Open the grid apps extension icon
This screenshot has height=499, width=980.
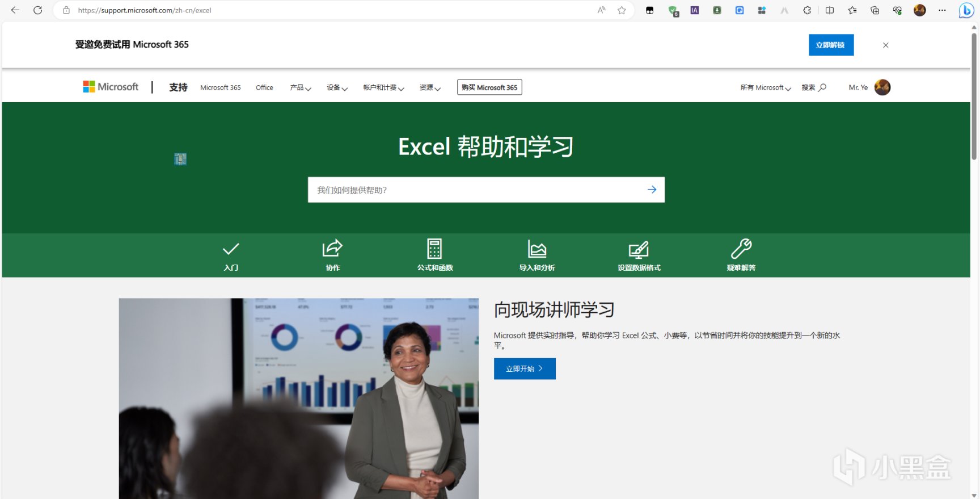(762, 10)
